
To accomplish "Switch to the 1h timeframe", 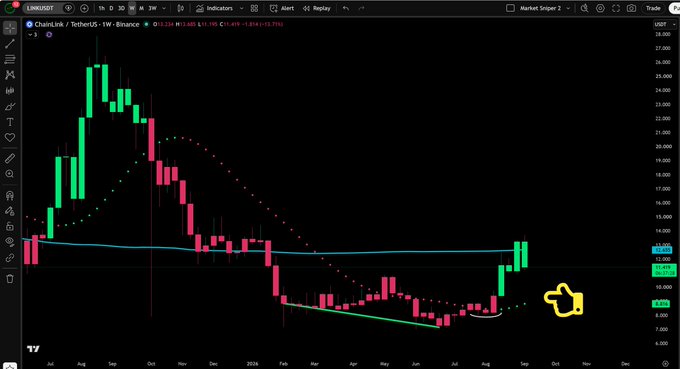I will click(101, 8).
